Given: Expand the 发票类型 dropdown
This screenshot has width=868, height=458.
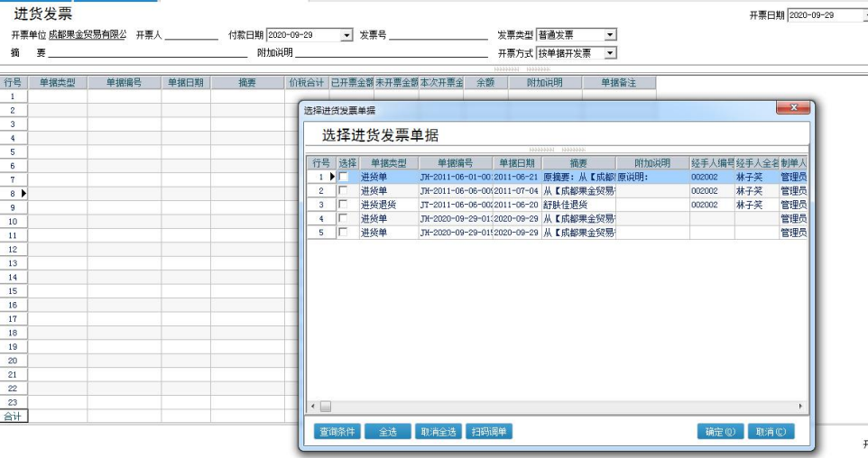Looking at the screenshot, I should 610,35.
